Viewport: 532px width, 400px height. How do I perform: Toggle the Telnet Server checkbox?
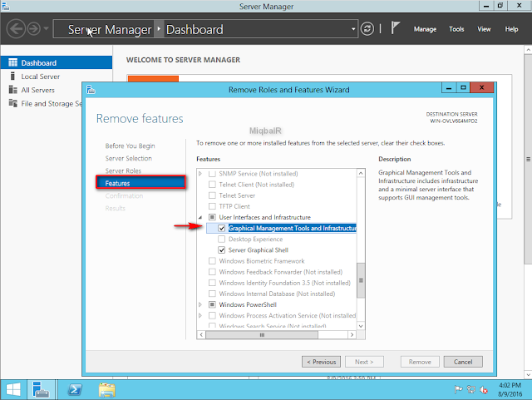click(212, 195)
